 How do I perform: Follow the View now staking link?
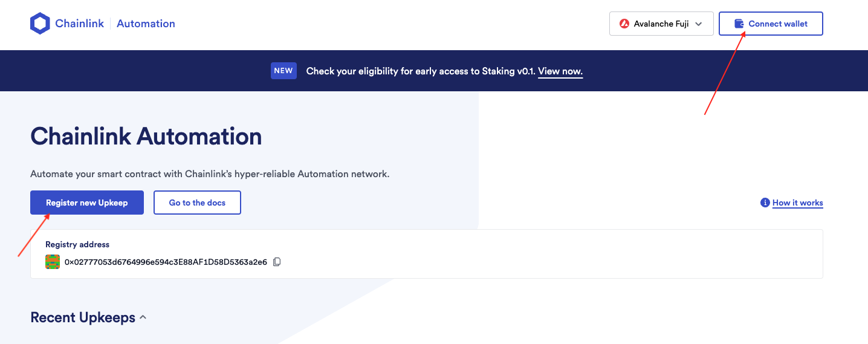click(560, 71)
